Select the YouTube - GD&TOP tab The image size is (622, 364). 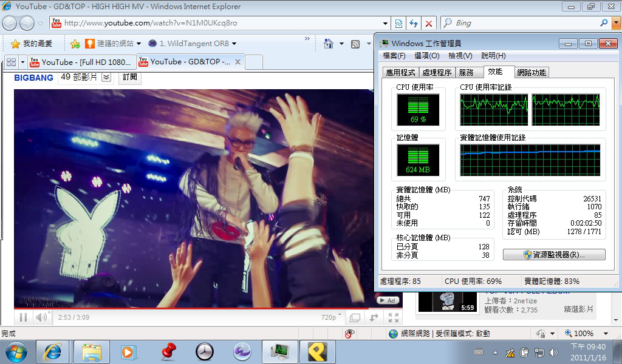pyautogui.click(x=186, y=62)
